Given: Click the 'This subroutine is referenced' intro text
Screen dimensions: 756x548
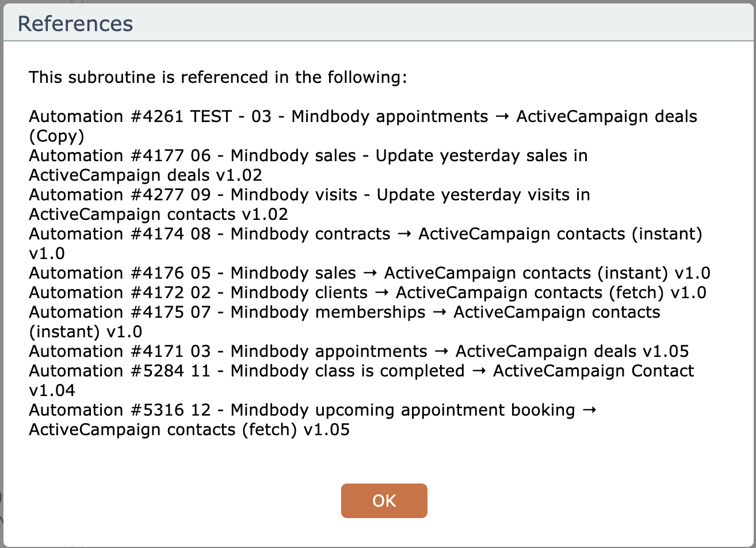Looking at the screenshot, I should [218, 77].
